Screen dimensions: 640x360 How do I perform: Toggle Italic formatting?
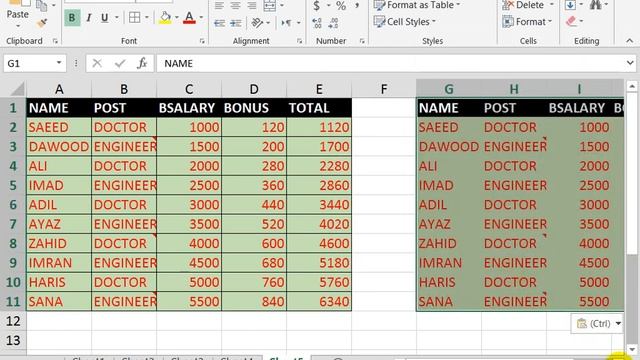coord(88,18)
